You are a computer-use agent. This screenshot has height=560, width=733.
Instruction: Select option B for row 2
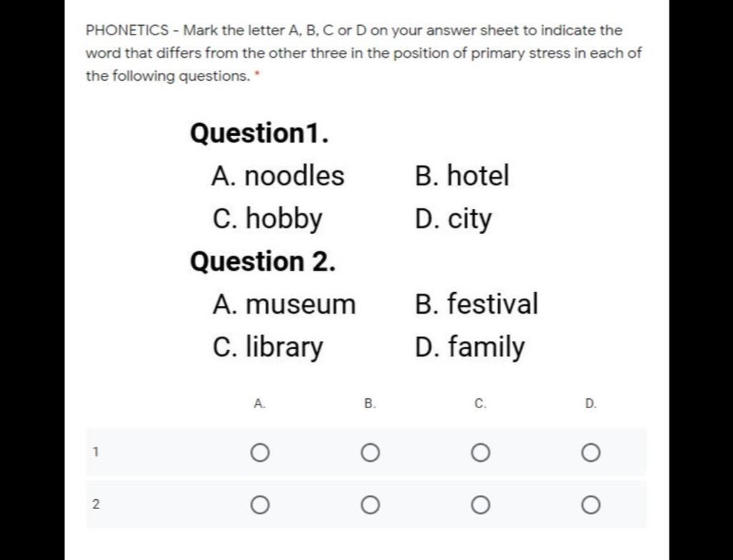tap(370, 506)
